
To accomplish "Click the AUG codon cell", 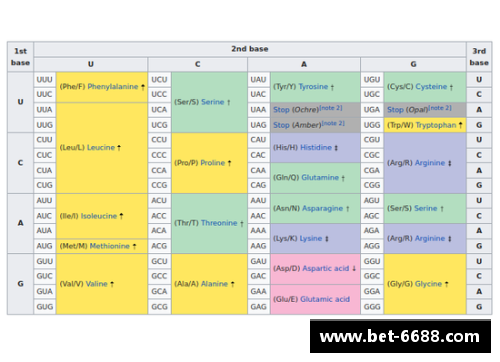I will point(45,246).
